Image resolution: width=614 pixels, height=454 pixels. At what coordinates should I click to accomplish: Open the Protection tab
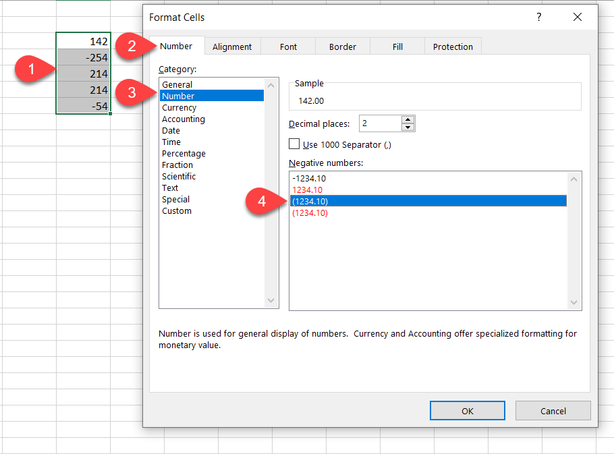tap(453, 47)
